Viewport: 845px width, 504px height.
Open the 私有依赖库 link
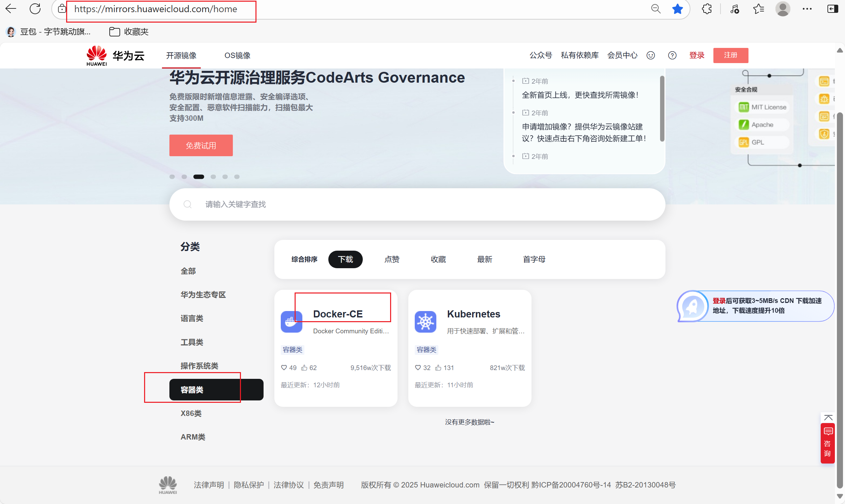(x=579, y=55)
